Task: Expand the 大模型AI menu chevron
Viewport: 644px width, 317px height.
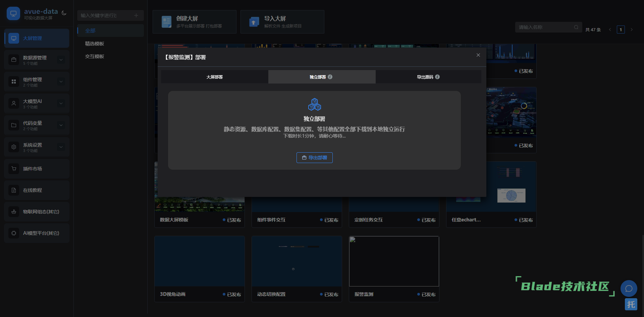Action: (x=61, y=103)
